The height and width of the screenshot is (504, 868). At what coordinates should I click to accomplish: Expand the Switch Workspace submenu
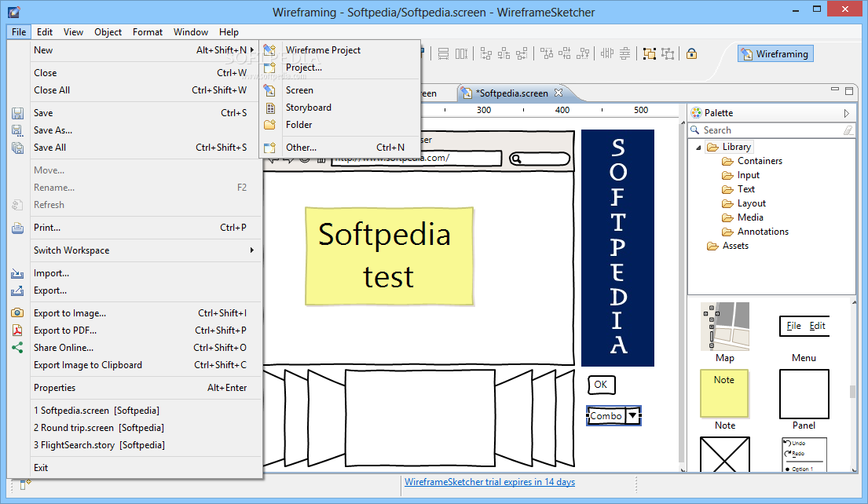click(252, 250)
